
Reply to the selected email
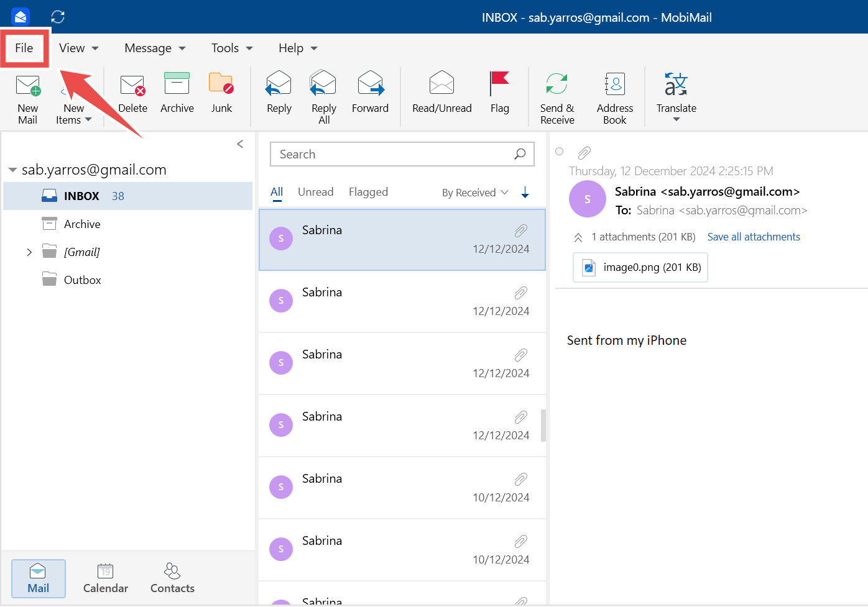(278, 93)
